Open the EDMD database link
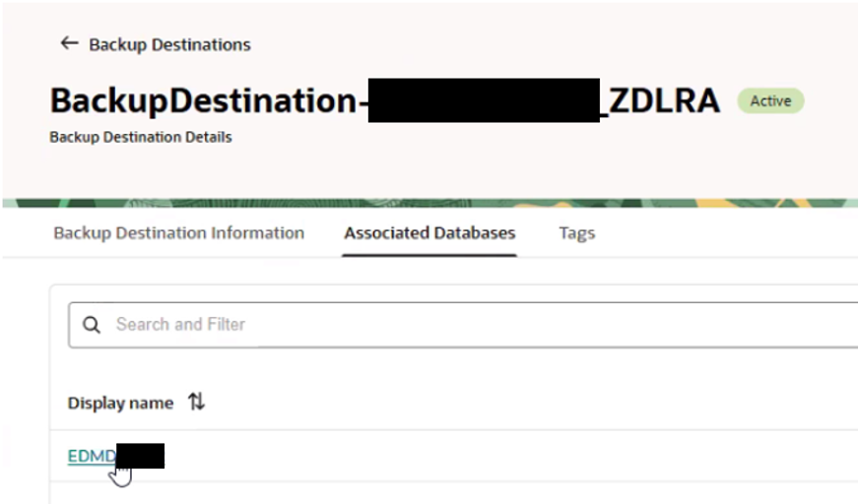This screenshot has width=859, height=504. pos(92,456)
